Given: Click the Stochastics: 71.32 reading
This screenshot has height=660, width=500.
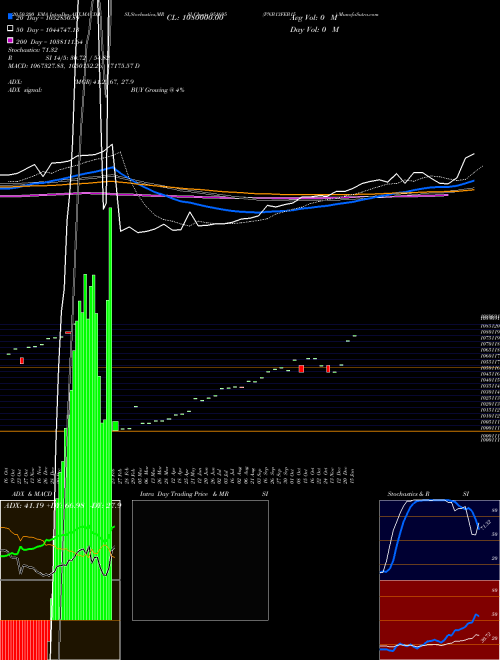Looking at the screenshot, I should coord(33,50).
